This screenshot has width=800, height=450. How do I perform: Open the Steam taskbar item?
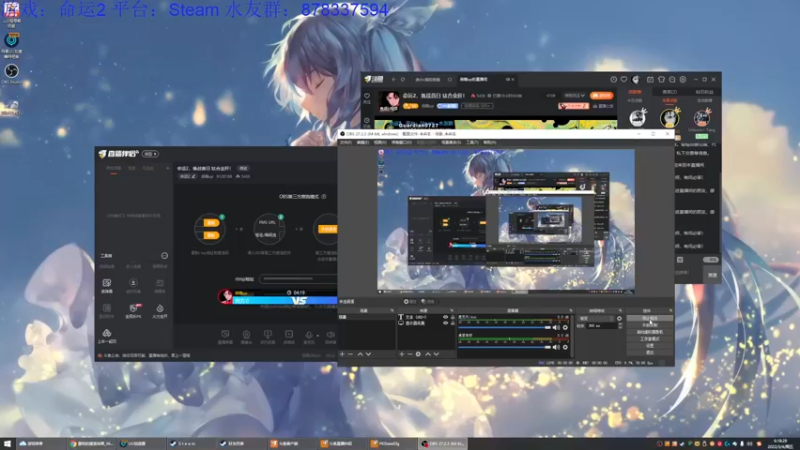[x=190, y=443]
